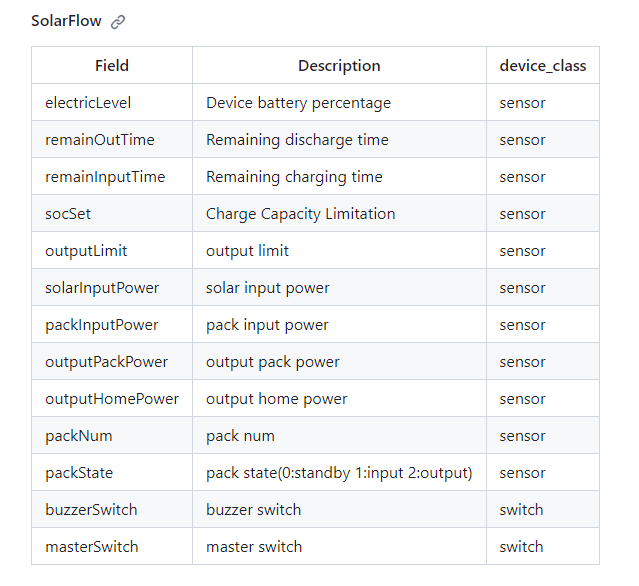The width and height of the screenshot is (639, 586).
Task: Click the Description column header
Action: coord(339,66)
